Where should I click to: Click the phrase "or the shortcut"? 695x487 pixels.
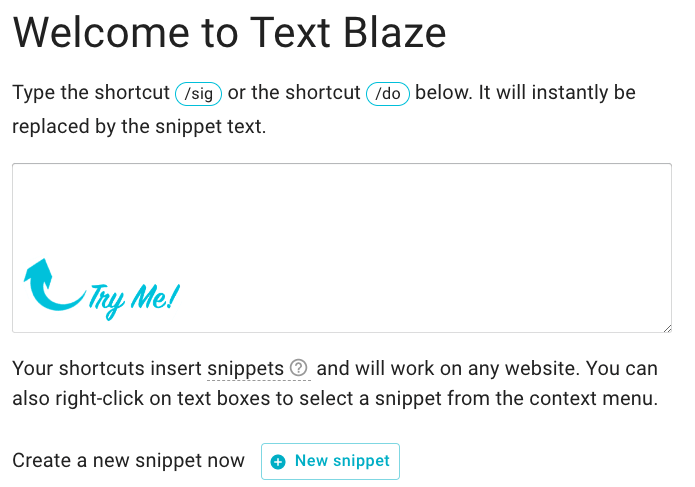tap(294, 93)
